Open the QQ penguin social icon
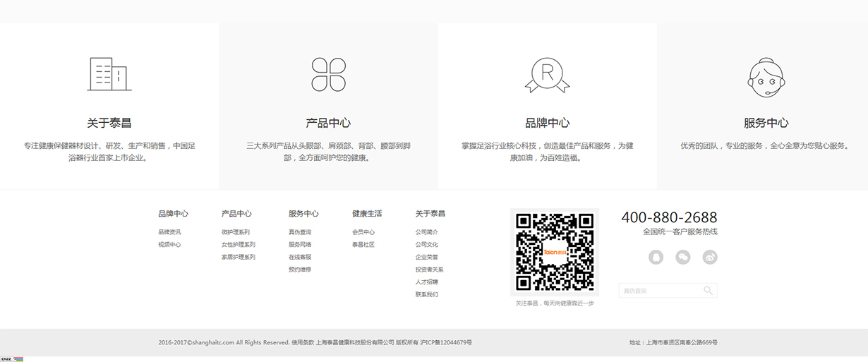The width and height of the screenshot is (868, 362). pos(656,257)
